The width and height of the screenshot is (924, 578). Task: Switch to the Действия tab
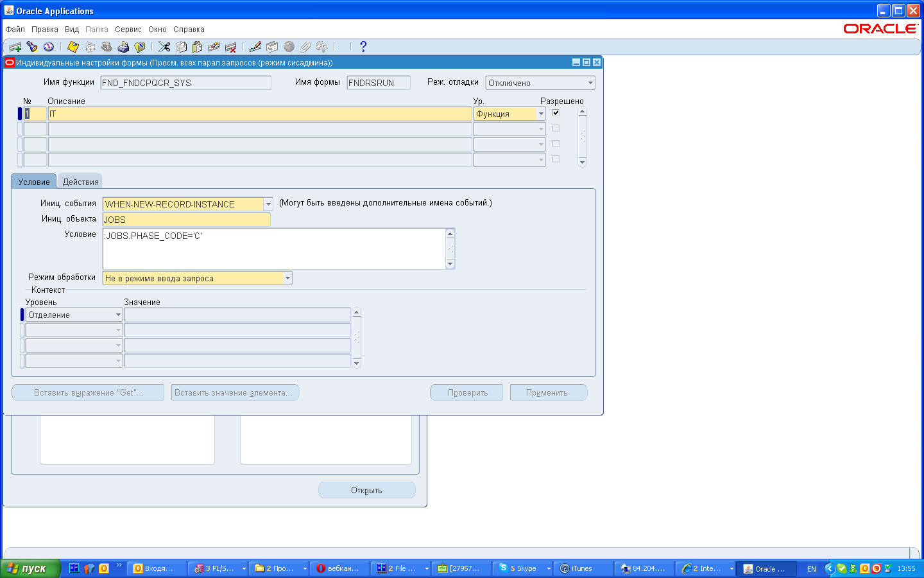click(x=80, y=182)
